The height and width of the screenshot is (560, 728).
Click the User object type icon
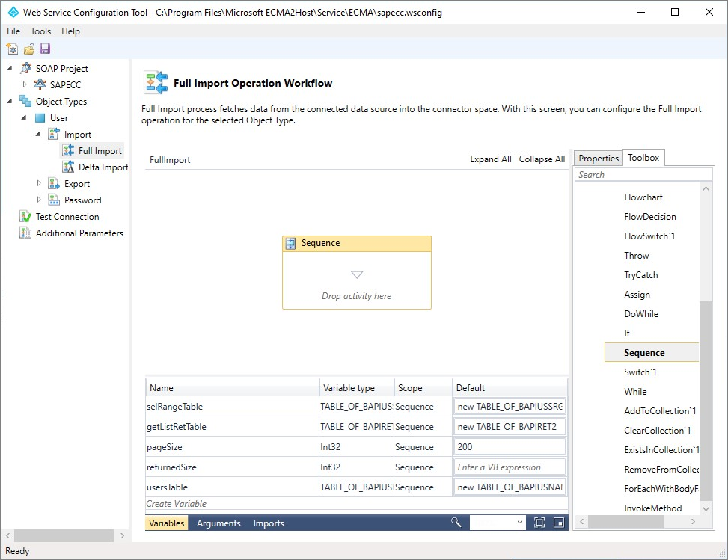(x=40, y=118)
